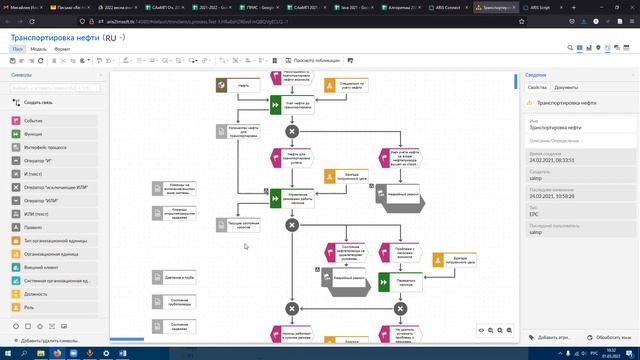Image resolution: width=640 pixels, height=360 pixels.
Task: Select the Тип организационной единицы symbol
Action: click(54, 241)
